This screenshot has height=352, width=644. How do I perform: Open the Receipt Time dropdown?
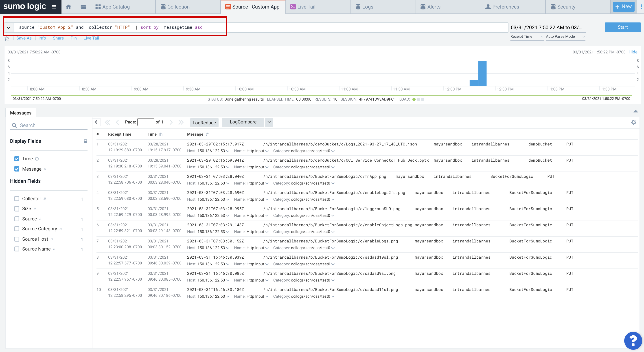526,37
